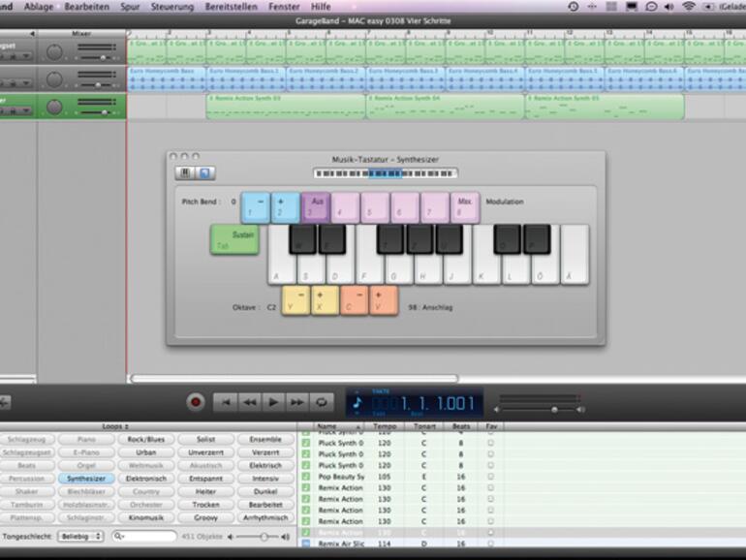Click the loop search input field
746x560 pixels.
click(144, 536)
